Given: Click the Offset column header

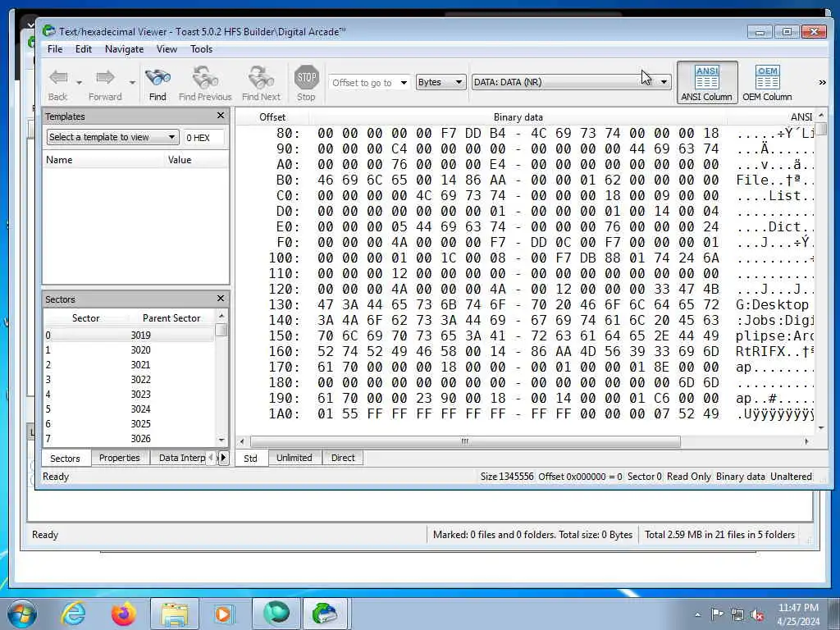Looking at the screenshot, I should click(272, 116).
